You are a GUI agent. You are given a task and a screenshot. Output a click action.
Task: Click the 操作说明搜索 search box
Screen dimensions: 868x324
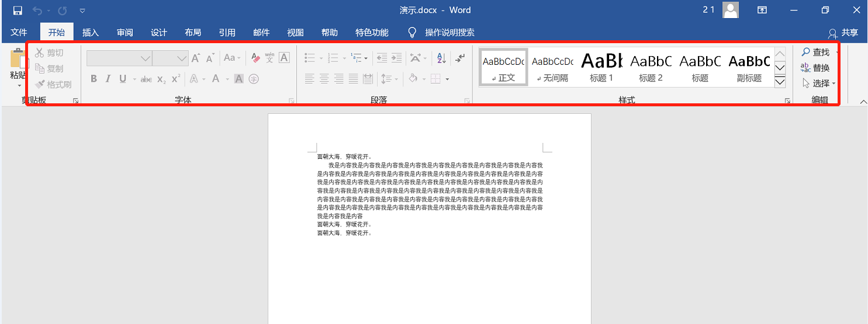click(449, 33)
